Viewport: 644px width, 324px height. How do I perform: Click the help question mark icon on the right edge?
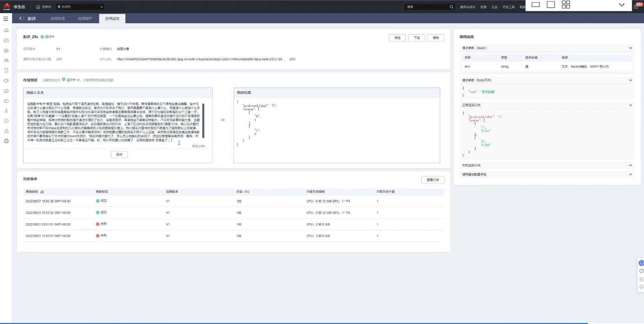[641, 271]
